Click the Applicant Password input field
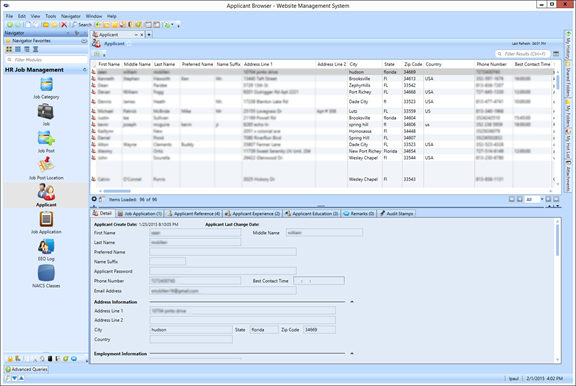 pos(223,271)
